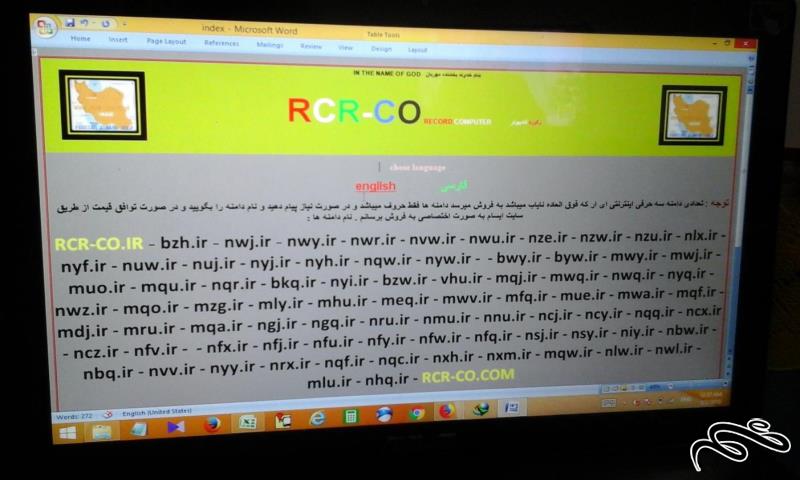Click the RCR-CO.COM link at bottom
Viewport: 800px width, 480px height.
pyautogui.click(x=468, y=375)
